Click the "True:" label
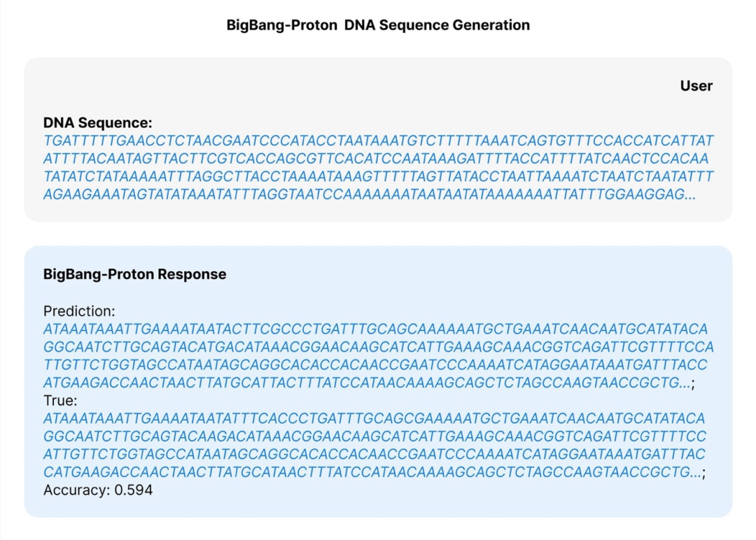The width and height of the screenshot is (756, 540). pyautogui.click(x=60, y=402)
